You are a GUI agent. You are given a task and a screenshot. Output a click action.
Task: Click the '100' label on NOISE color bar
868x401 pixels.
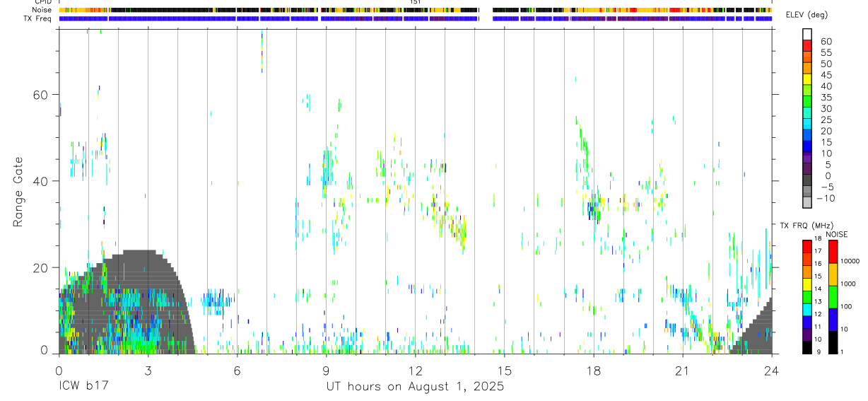[x=846, y=306]
